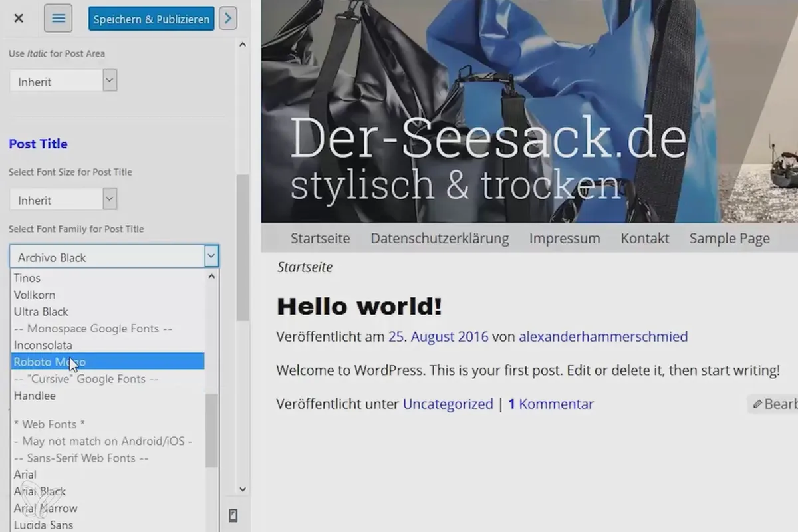Open the Italic for Post Area dropdown
798x532 pixels.
(x=63, y=81)
